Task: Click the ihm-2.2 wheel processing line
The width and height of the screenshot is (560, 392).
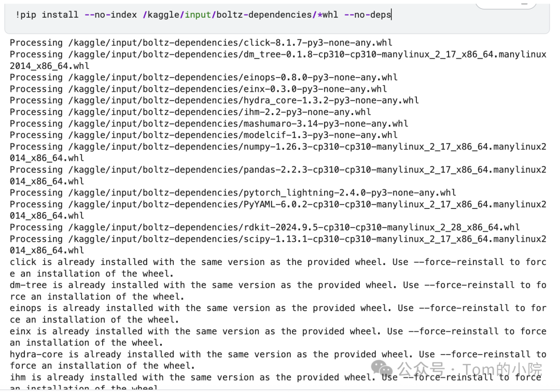Action: pos(190,112)
